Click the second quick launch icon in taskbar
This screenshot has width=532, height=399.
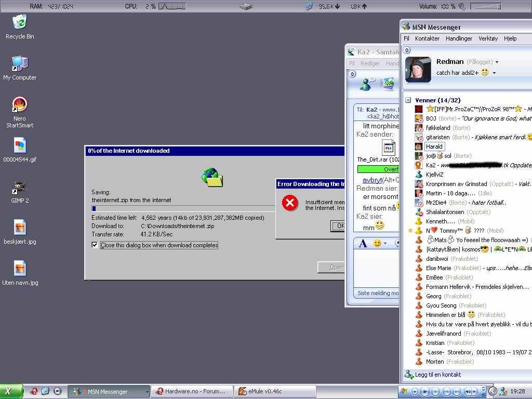[46, 391]
